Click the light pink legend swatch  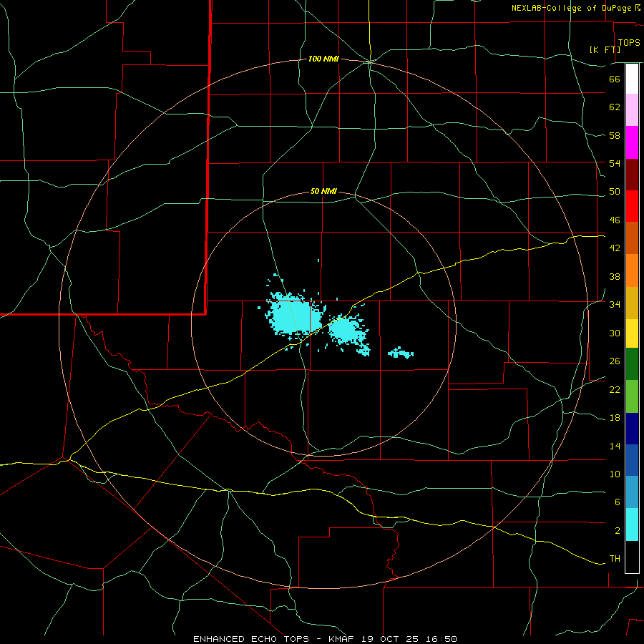(x=632, y=109)
